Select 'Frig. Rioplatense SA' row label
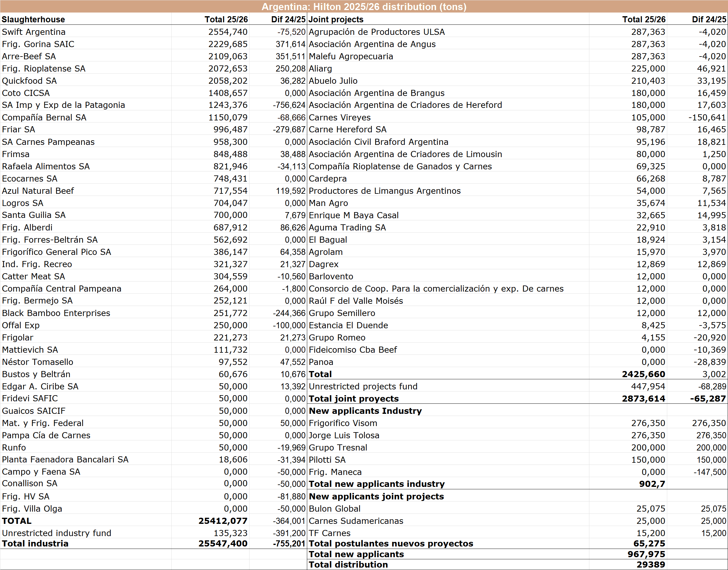Screen dimensions: 728x570 [x=43, y=68]
